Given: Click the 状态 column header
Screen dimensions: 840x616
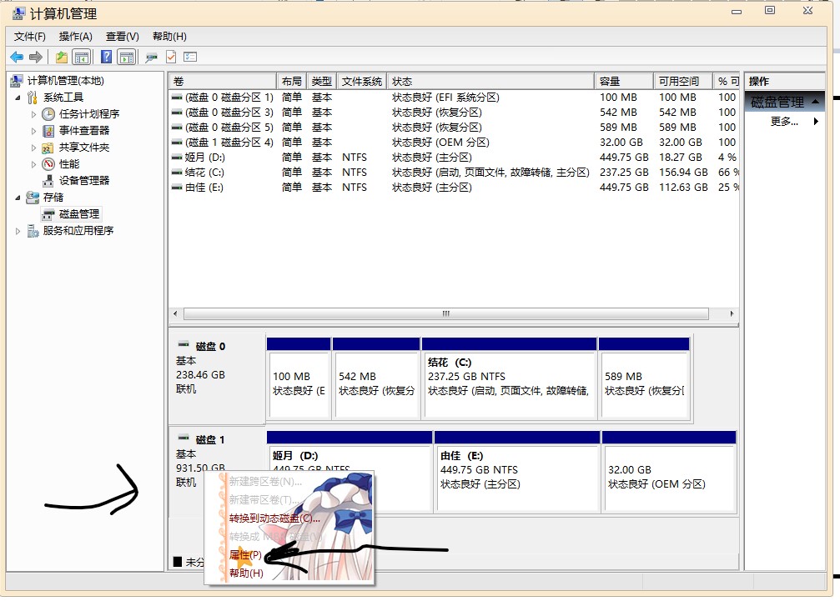Looking at the screenshot, I should coord(490,82).
